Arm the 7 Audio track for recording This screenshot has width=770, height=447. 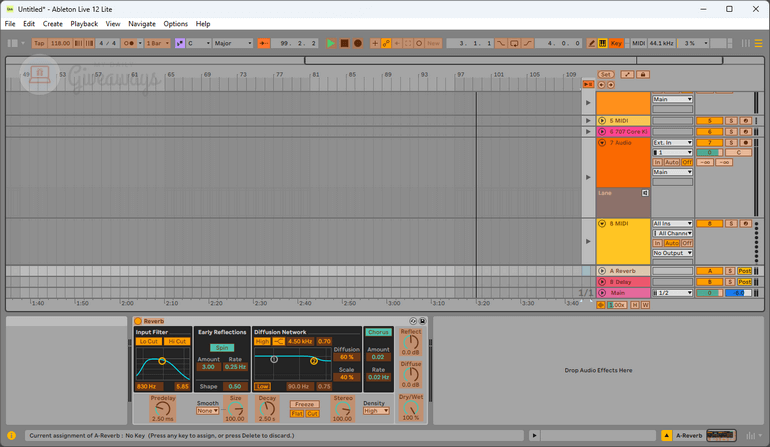pyautogui.click(x=745, y=142)
